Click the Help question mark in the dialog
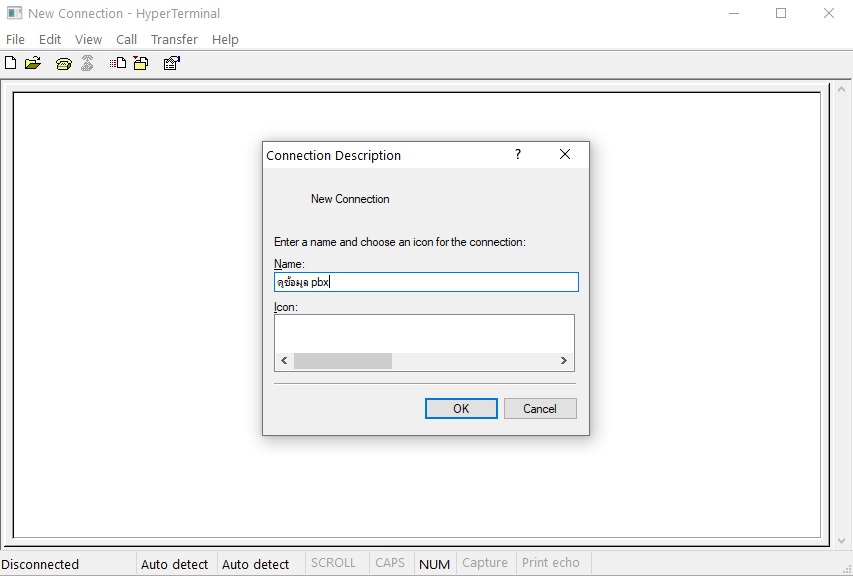 (x=517, y=155)
